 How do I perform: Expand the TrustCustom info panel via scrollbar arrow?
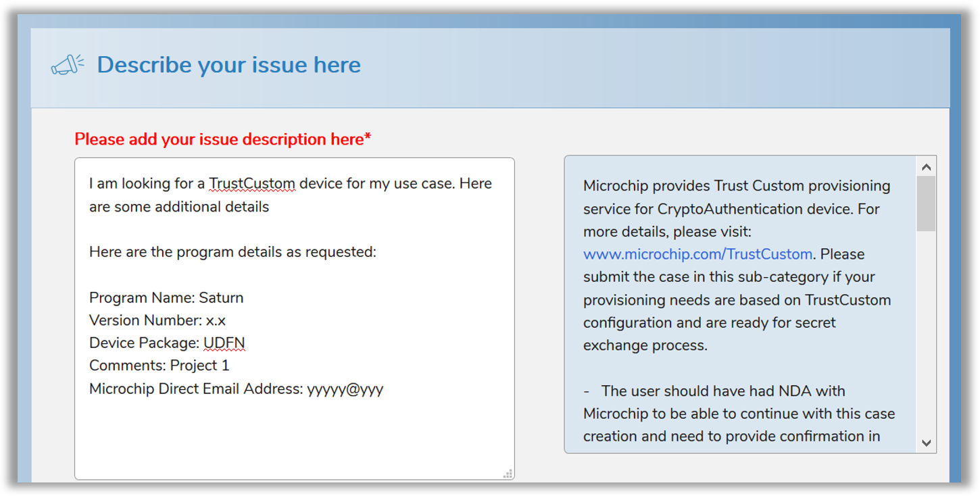(x=925, y=443)
